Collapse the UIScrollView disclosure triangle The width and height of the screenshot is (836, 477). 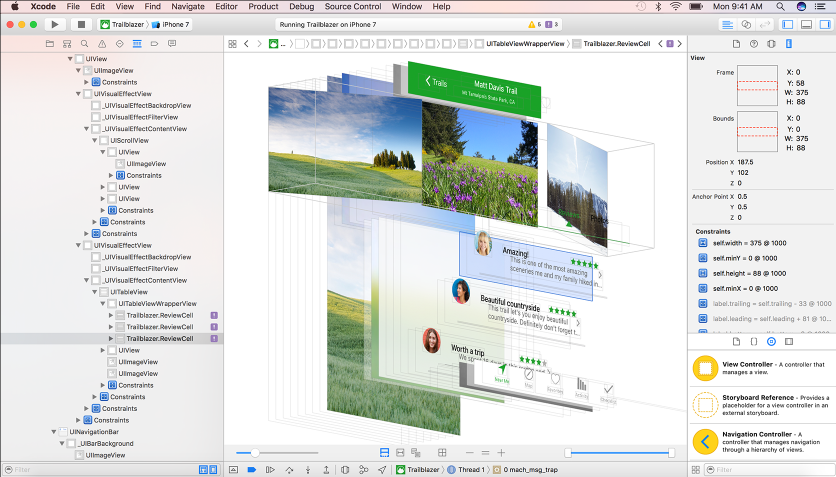[x=102, y=140]
